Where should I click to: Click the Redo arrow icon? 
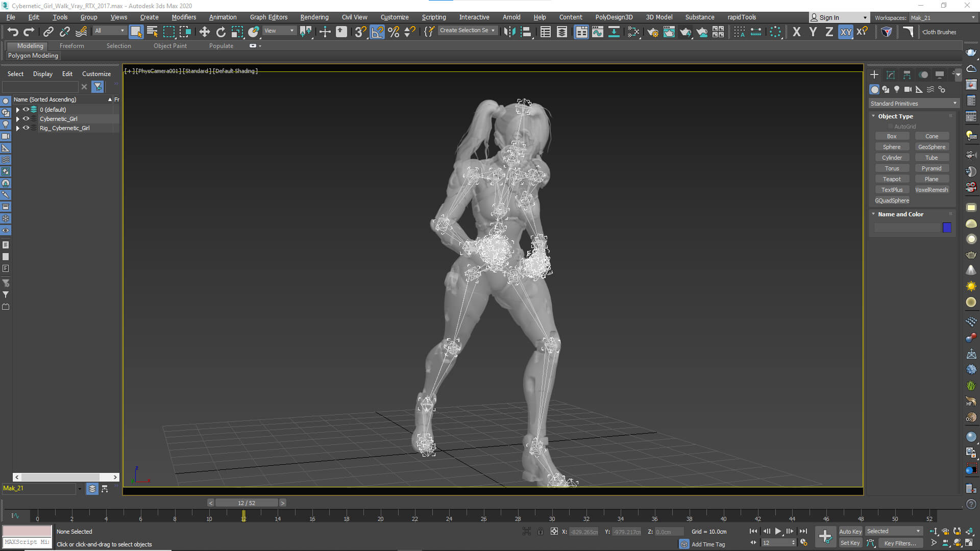pos(29,32)
